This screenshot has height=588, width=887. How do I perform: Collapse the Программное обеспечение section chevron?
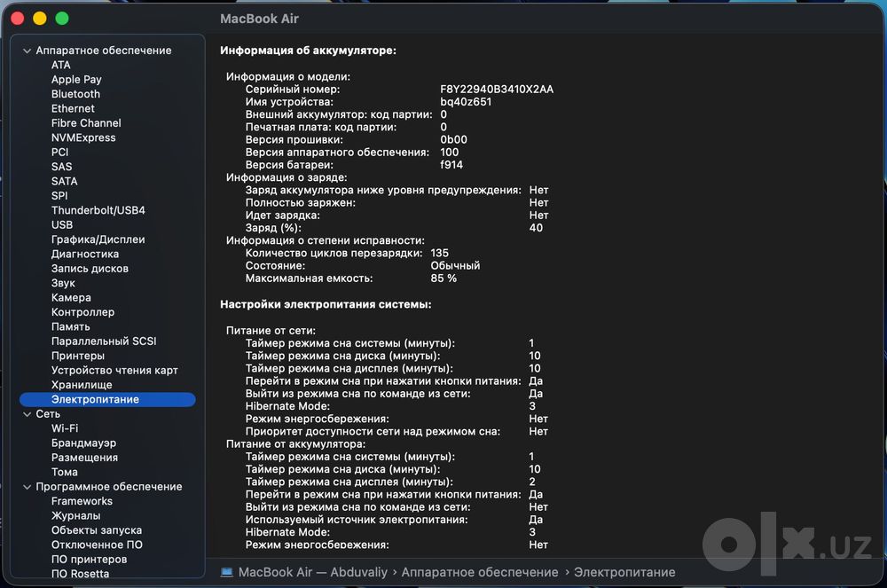27,487
